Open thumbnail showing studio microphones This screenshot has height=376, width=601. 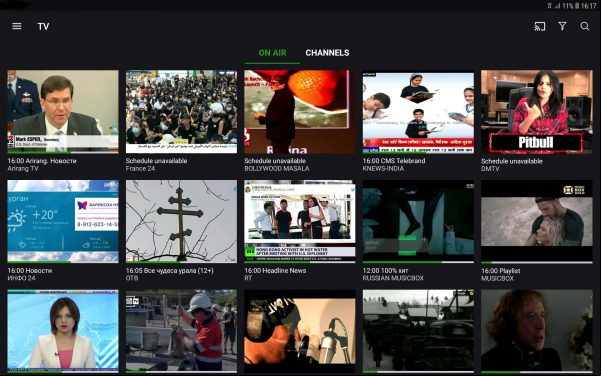[300, 331]
